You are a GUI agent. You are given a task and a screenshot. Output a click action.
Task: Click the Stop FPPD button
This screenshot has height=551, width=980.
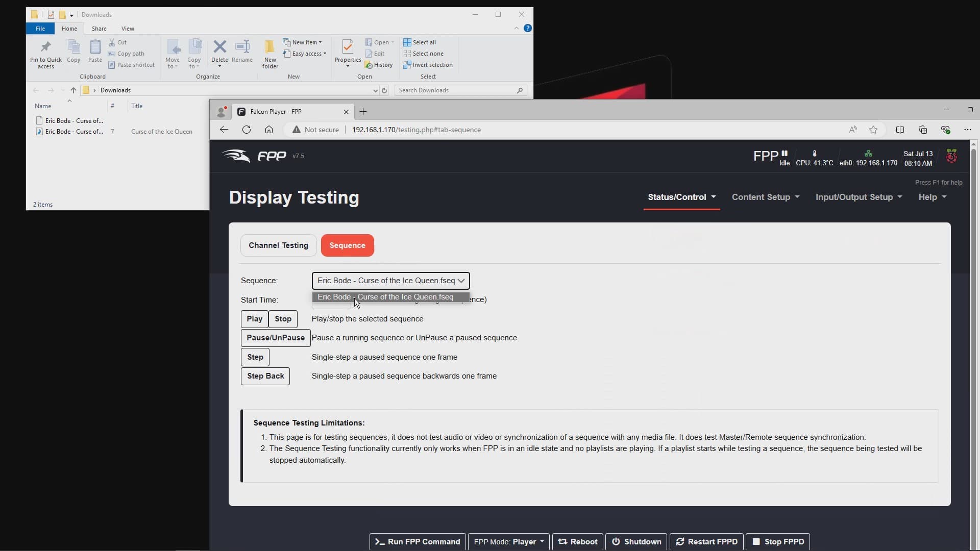point(777,542)
